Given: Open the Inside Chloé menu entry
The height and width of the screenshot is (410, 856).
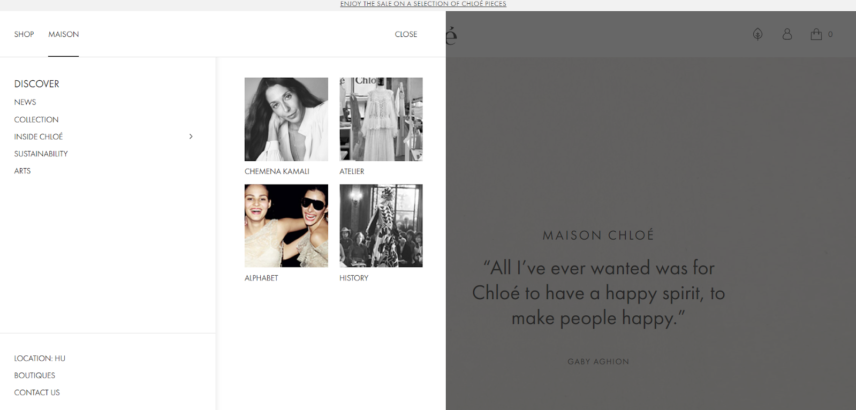Looking at the screenshot, I should point(38,136).
